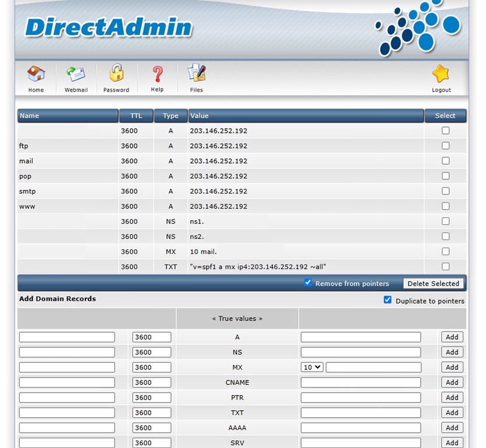Select the pop A record checkbox
The image size is (486, 448).
(445, 176)
